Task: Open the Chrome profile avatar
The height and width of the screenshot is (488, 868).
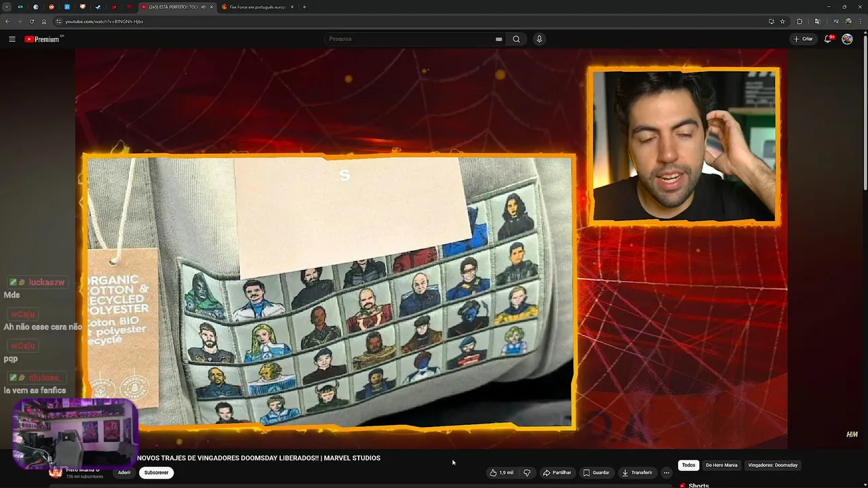Action: point(848,22)
